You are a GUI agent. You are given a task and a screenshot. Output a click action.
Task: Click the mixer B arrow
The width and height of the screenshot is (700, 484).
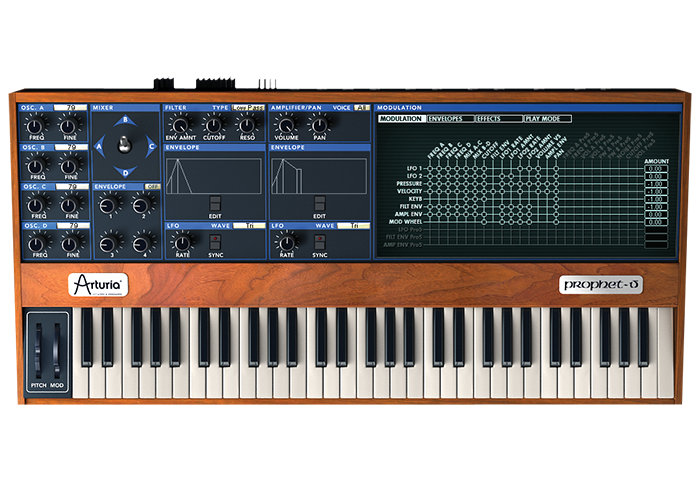(x=125, y=121)
